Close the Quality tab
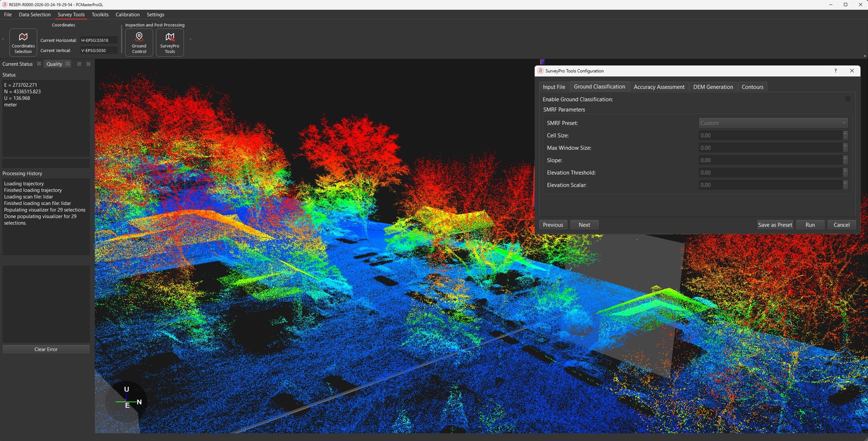Screen dimensions: 868x441 tap(68, 64)
